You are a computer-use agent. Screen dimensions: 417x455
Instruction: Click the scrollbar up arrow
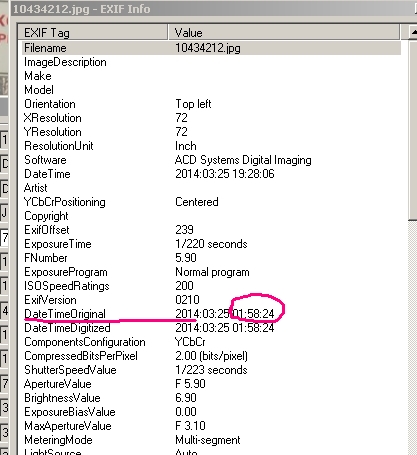tap(413, 32)
